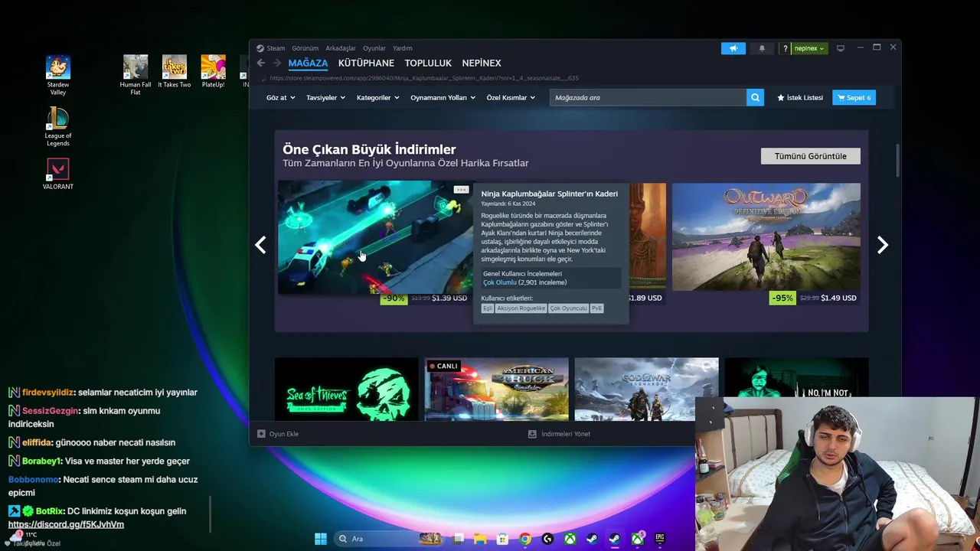Open Epic Games Launcher from taskbar
Viewport: 980px width, 551px height.
(x=659, y=539)
